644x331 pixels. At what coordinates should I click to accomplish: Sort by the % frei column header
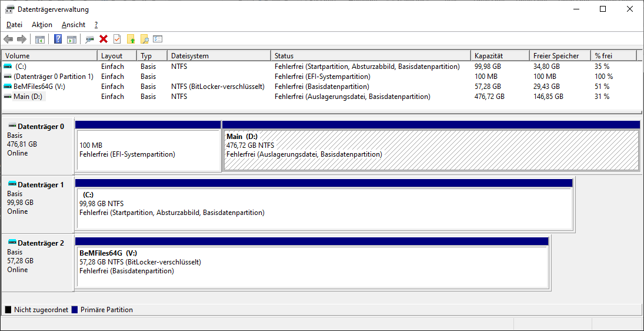(613, 56)
